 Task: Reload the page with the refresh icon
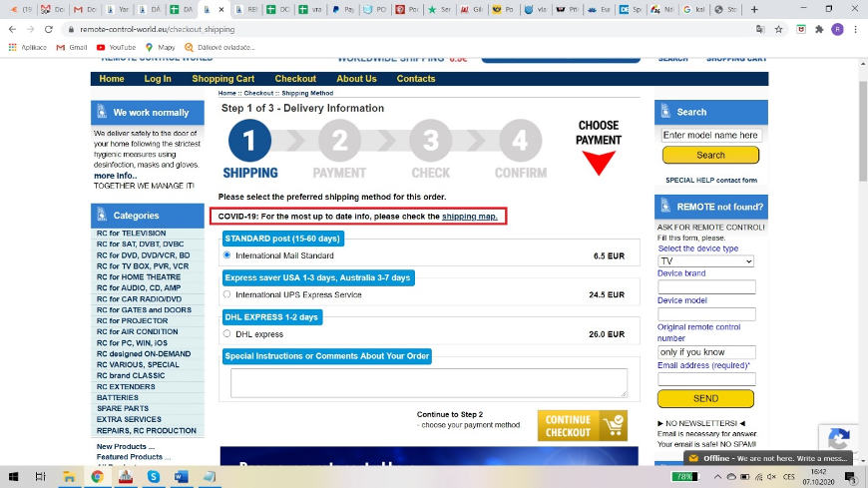click(x=49, y=29)
